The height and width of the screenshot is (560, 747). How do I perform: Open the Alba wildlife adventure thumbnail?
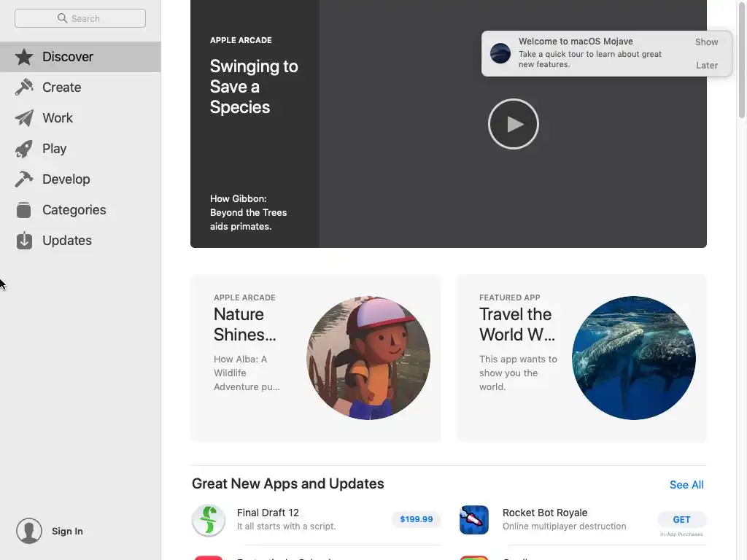point(368,358)
